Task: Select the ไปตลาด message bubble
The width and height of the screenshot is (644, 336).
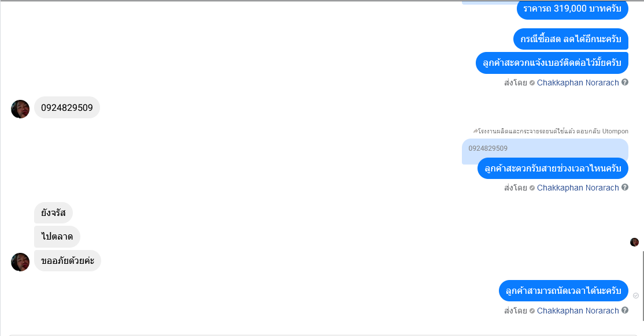Action: click(x=57, y=237)
